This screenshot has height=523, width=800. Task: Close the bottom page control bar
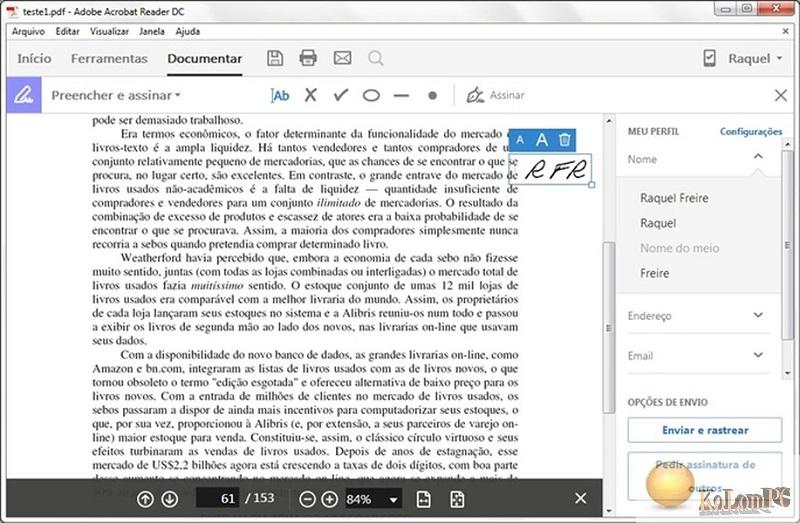tap(581, 498)
